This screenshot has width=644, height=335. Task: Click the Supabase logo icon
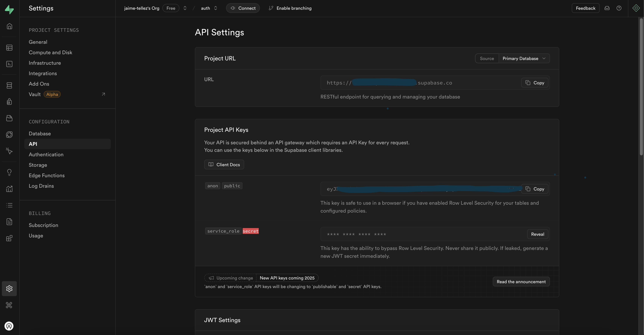[9, 9]
